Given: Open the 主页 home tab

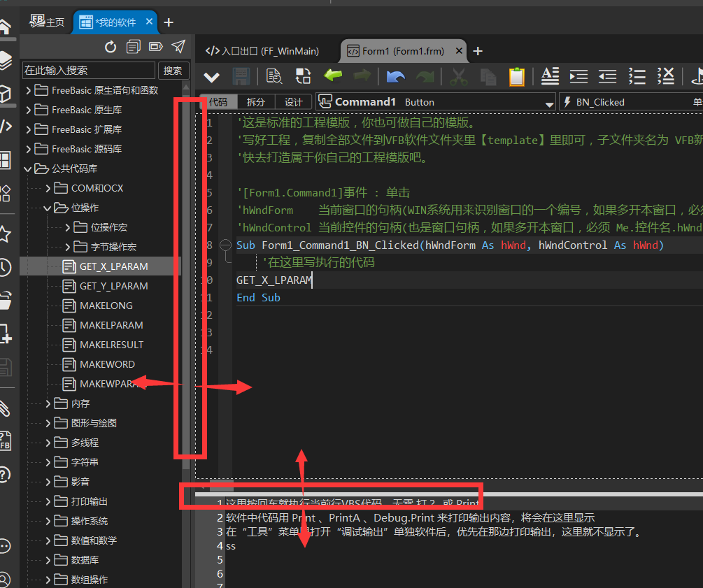Looking at the screenshot, I should pos(48,22).
